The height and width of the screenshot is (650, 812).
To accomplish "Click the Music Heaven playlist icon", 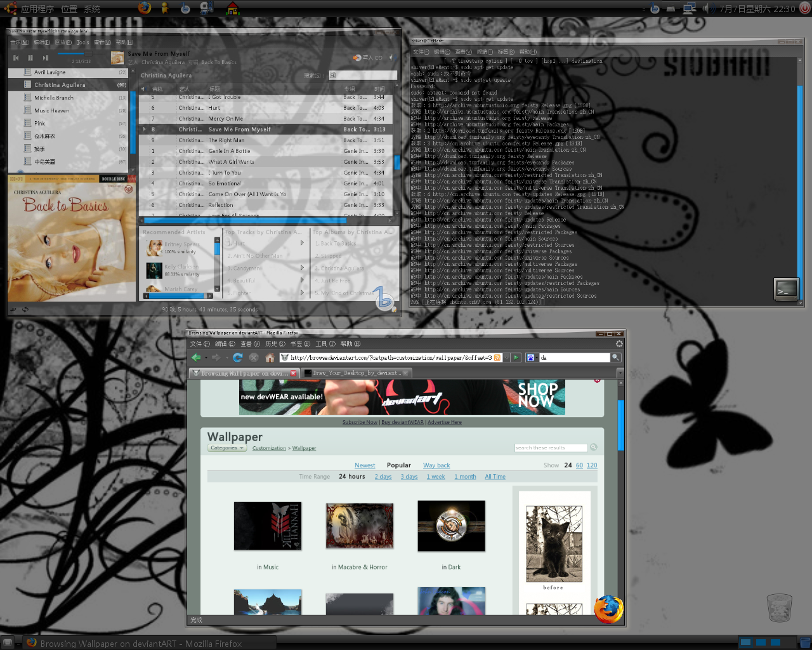I will click(x=27, y=110).
